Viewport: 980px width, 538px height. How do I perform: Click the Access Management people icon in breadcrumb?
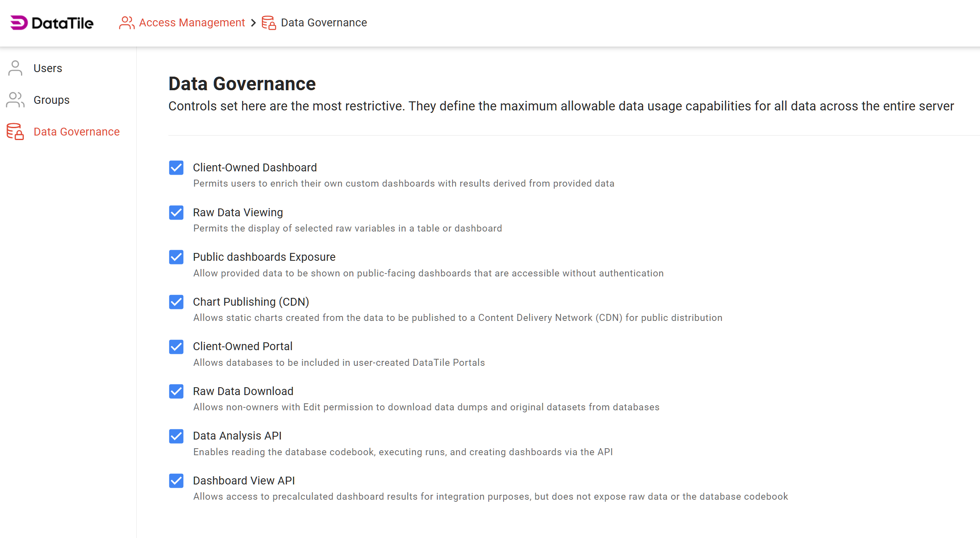click(126, 23)
